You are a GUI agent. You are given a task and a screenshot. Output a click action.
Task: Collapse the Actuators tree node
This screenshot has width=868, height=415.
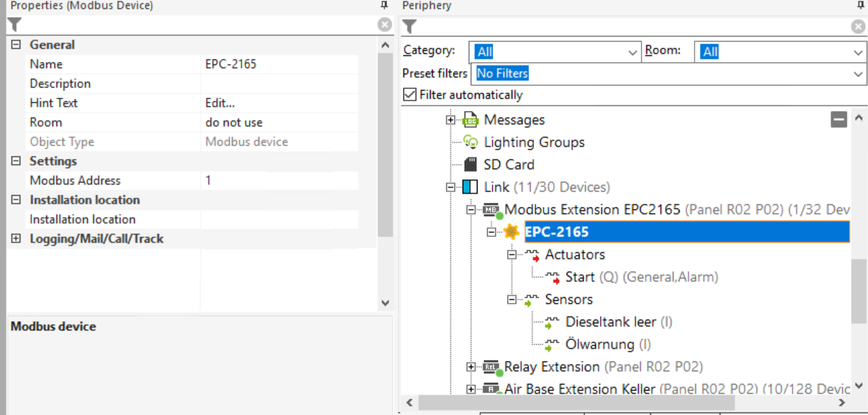512,254
